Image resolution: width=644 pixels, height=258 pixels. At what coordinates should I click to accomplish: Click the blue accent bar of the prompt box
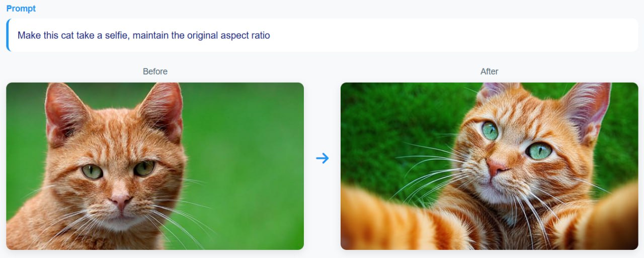click(x=8, y=35)
